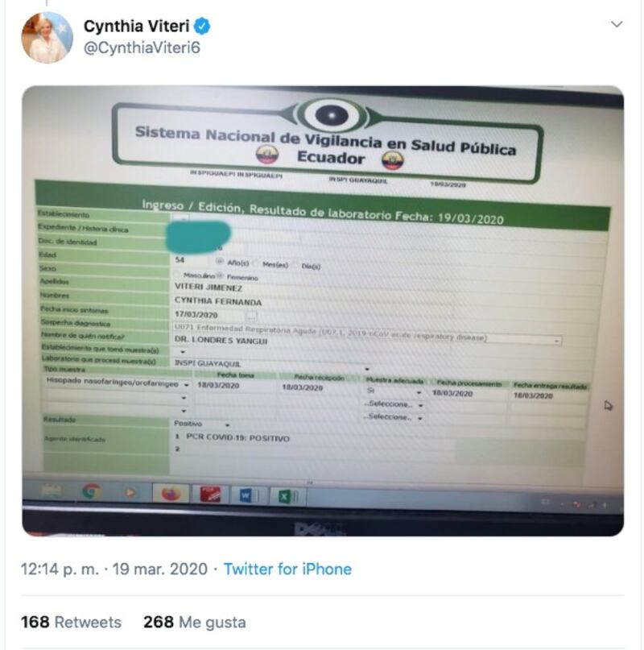
Task: Click the Fecha inicio sintomas date field
Action: pyautogui.click(x=216, y=315)
